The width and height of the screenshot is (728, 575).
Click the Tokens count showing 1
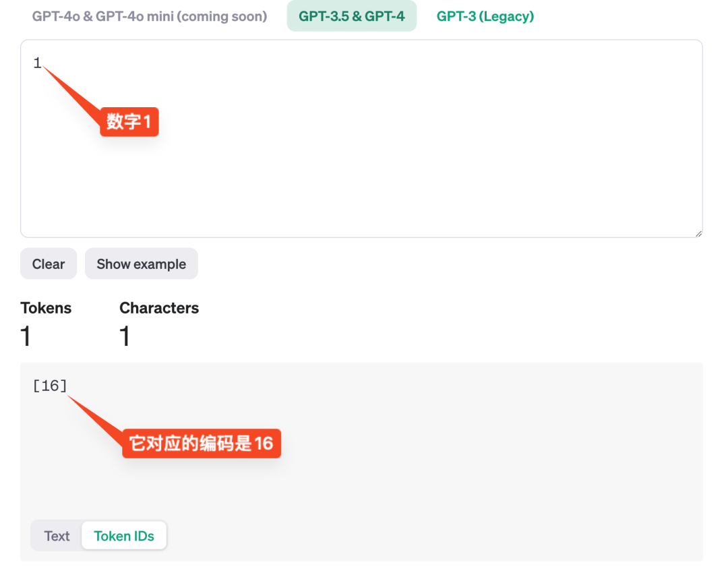coord(26,335)
